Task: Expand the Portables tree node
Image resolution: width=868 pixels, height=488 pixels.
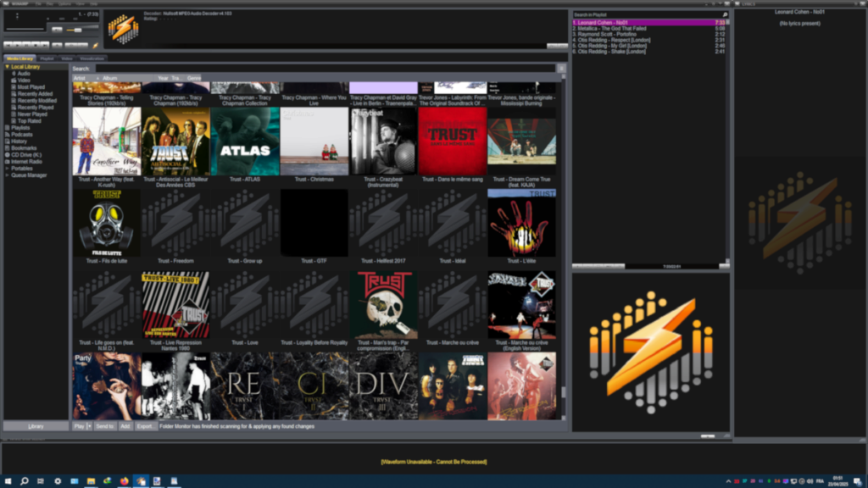Action: [7, 169]
